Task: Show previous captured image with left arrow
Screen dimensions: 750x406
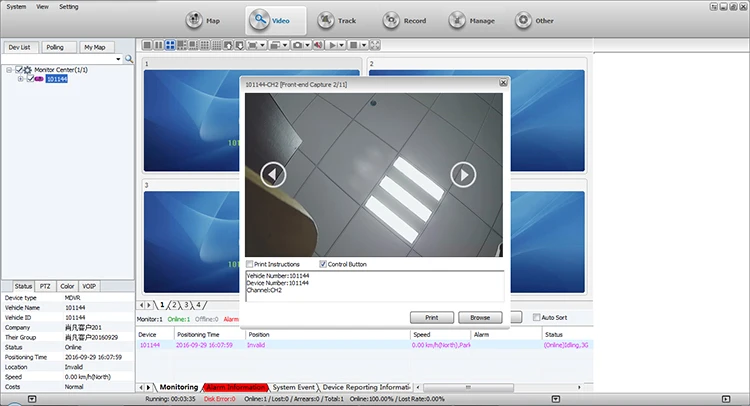Action: pyautogui.click(x=273, y=175)
